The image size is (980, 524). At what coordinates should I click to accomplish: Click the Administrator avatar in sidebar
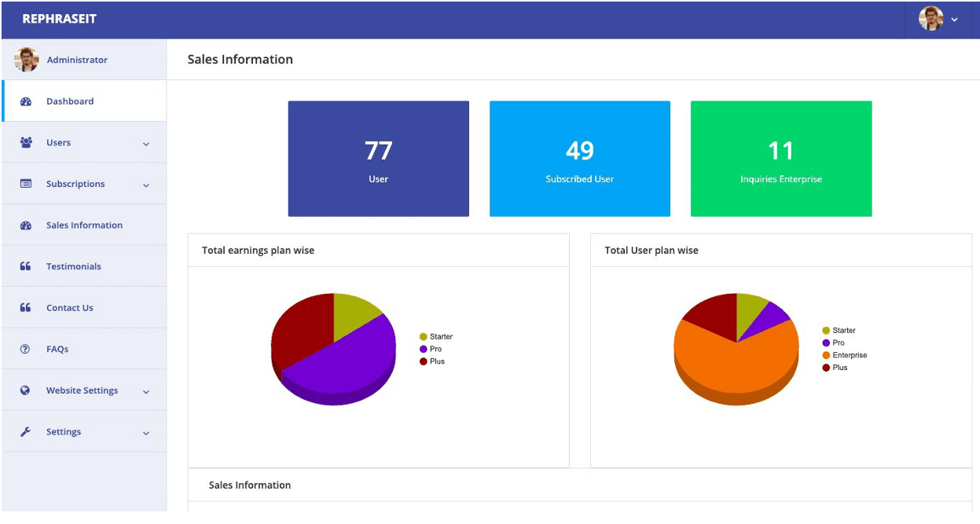pyautogui.click(x=26, y=60)
